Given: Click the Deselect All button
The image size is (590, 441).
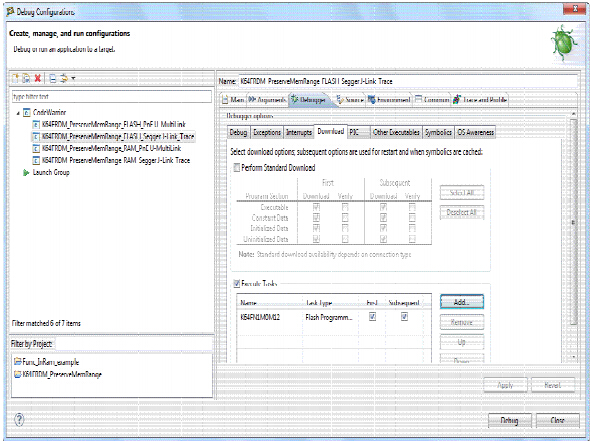Looking at the screenshot, I should point(462,213).
